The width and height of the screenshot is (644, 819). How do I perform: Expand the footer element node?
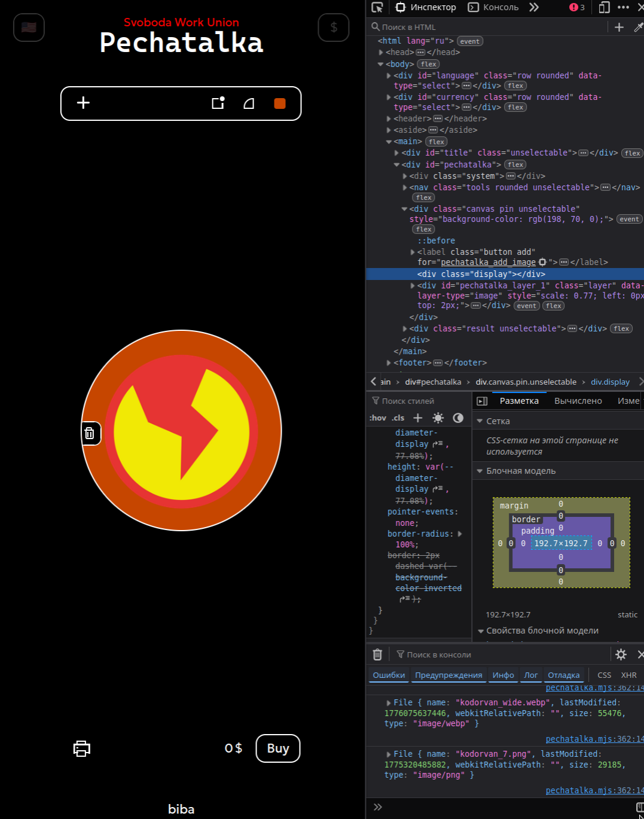(389, 363)
